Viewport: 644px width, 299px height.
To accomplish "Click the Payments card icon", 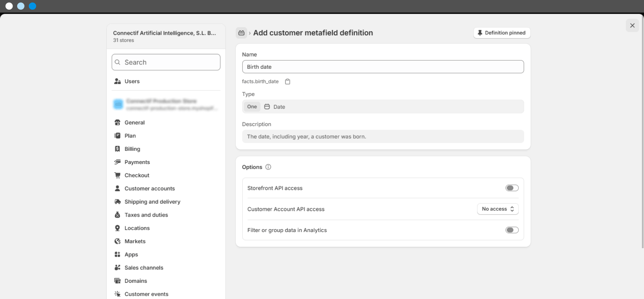I will point(117,162).
